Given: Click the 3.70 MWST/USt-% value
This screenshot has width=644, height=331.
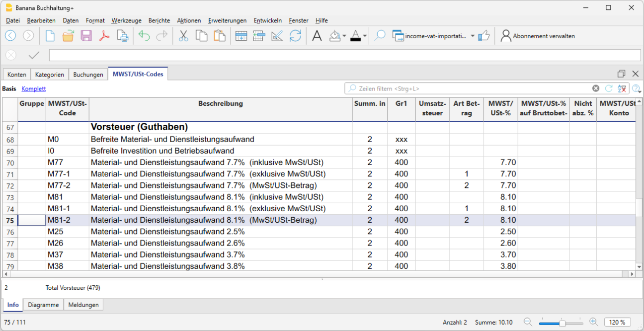Looking at the screenshot, I should pyautogui.click(x=501, y=254).
